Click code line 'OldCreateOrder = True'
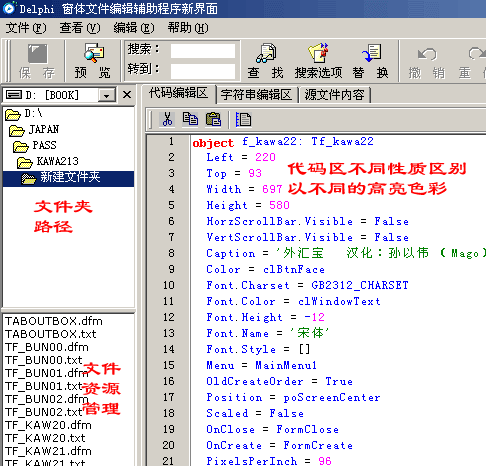The image size is (486, 466). (279, 381)
